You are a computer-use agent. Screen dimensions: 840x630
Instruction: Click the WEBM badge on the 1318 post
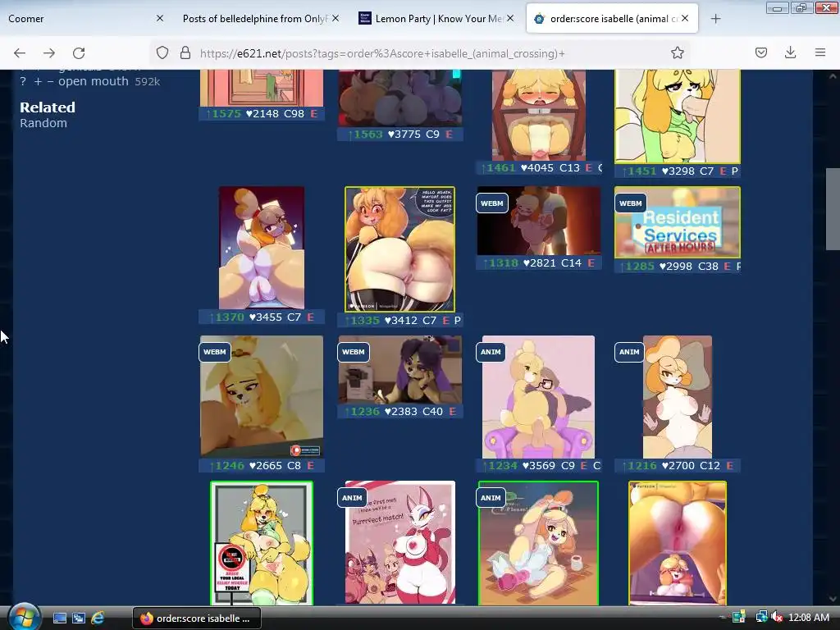coord(492,203)
